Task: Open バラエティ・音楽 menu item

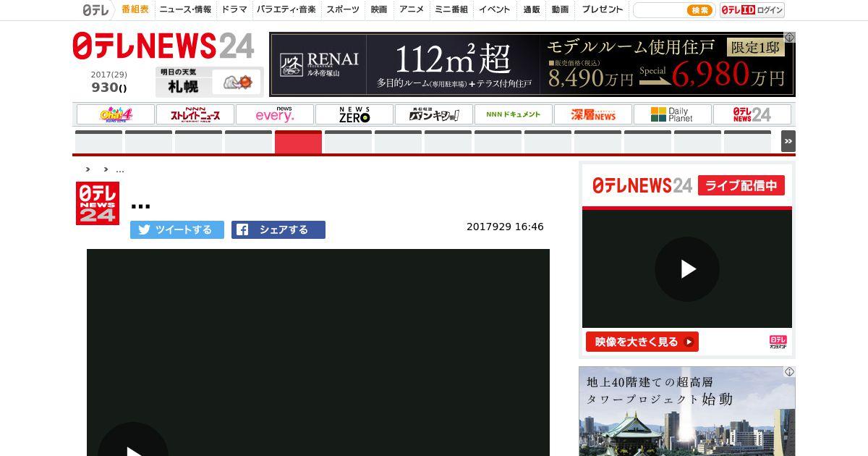Action: coord(286,9)
